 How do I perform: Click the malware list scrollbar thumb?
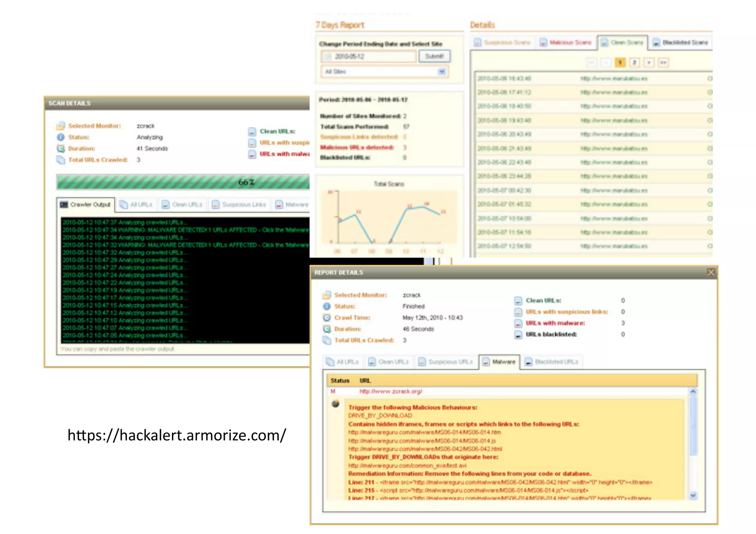coord(693,426)
